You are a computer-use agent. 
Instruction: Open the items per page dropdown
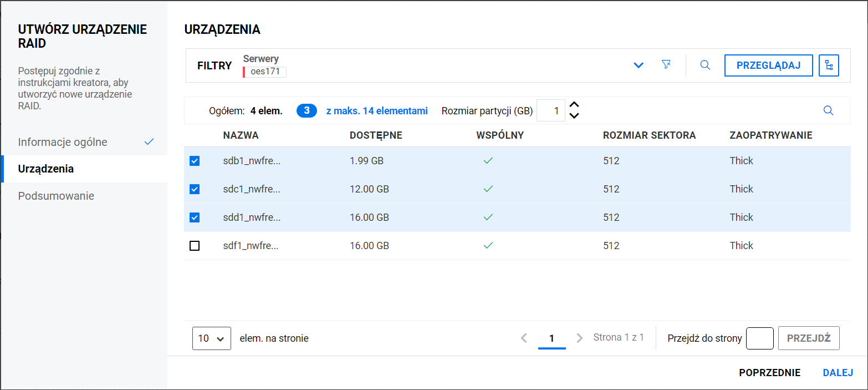point(211,338)
